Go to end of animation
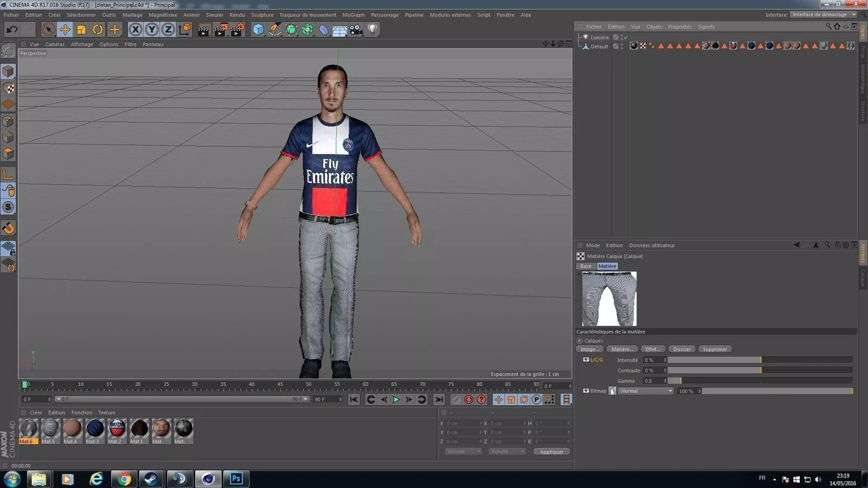Viewport: 868px width, 488px height. click(439, 399)
